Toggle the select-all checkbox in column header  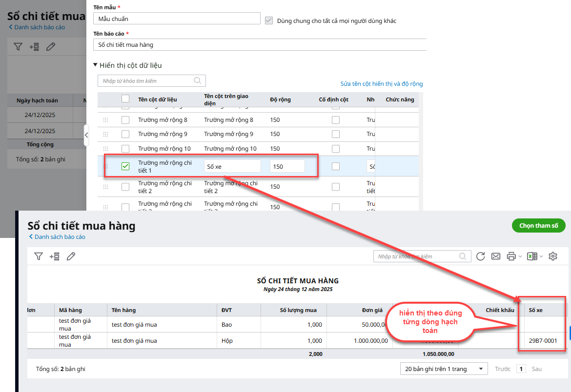point(125,99)
